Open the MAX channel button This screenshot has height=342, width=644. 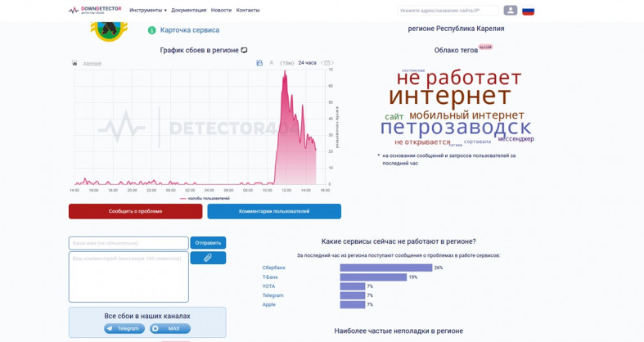click(x=170, y=328)
